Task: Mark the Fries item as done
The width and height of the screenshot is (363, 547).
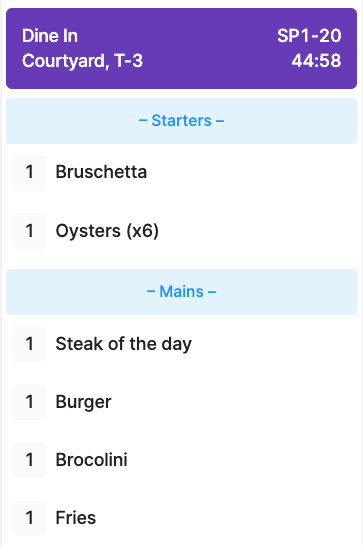Action: [181, 518]
